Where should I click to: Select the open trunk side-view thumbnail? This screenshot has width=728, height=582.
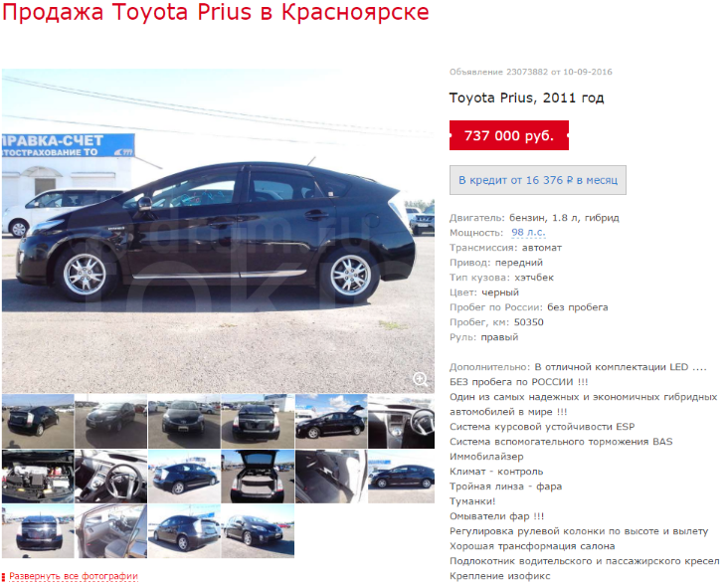tap(331, 421)
